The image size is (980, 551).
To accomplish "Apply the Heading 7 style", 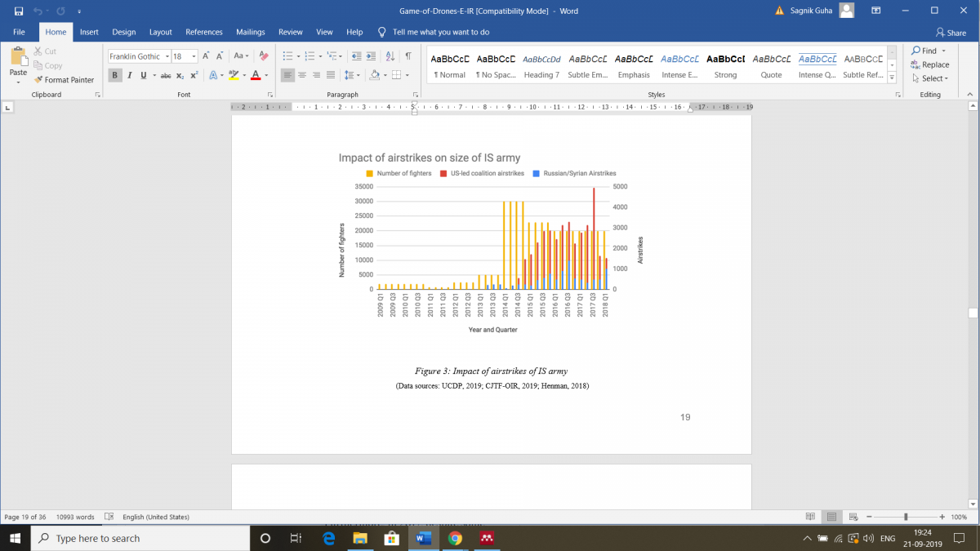I will 541,65.
